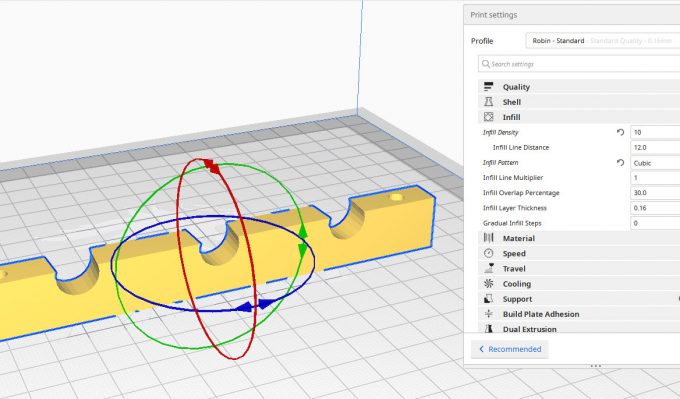Click the Shell category icon
Viewport: 680px width, 399px height.
pos(488,102)
